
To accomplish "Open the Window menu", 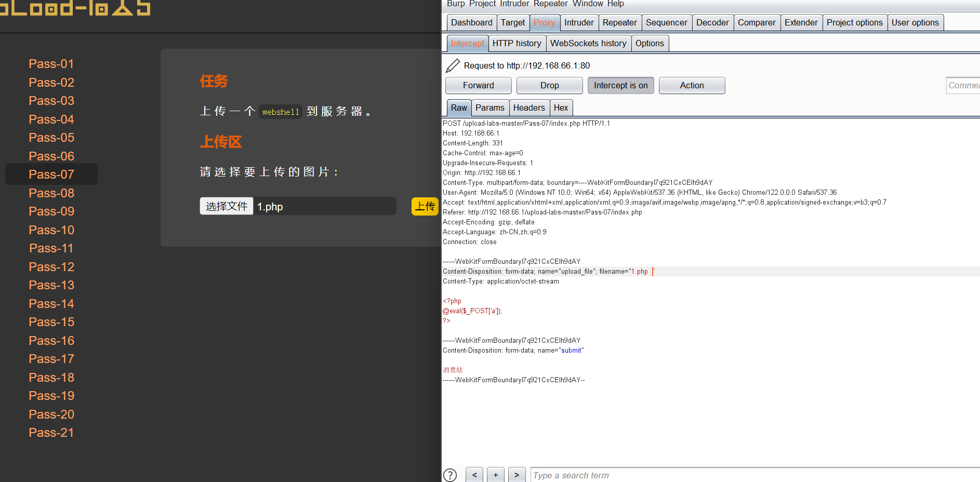I will tap(588, 4).
